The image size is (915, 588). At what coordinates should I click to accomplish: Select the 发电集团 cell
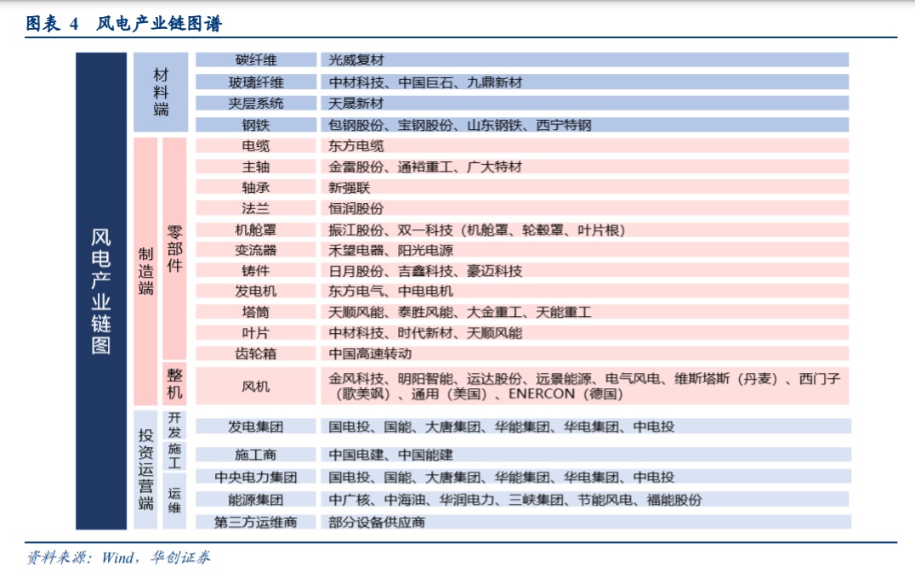(256, 427)
